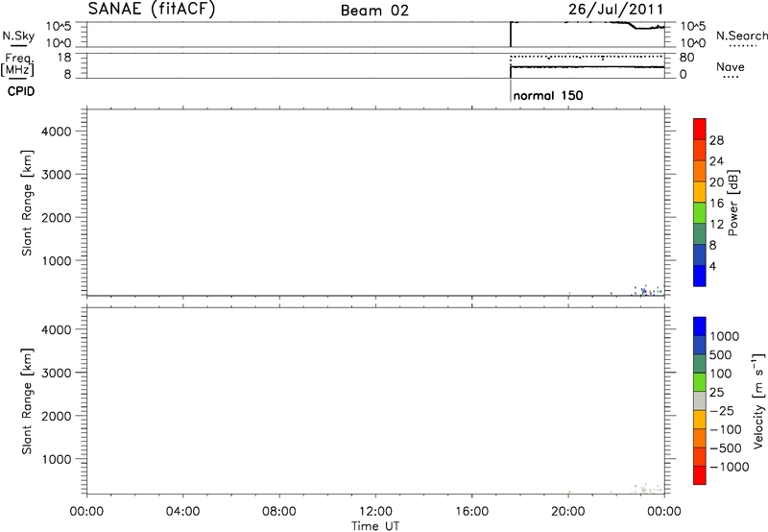Image resolution: width=768 pixels, height=532 pixels.
Task: Click the CPID label
Action: tap(21, 91)
